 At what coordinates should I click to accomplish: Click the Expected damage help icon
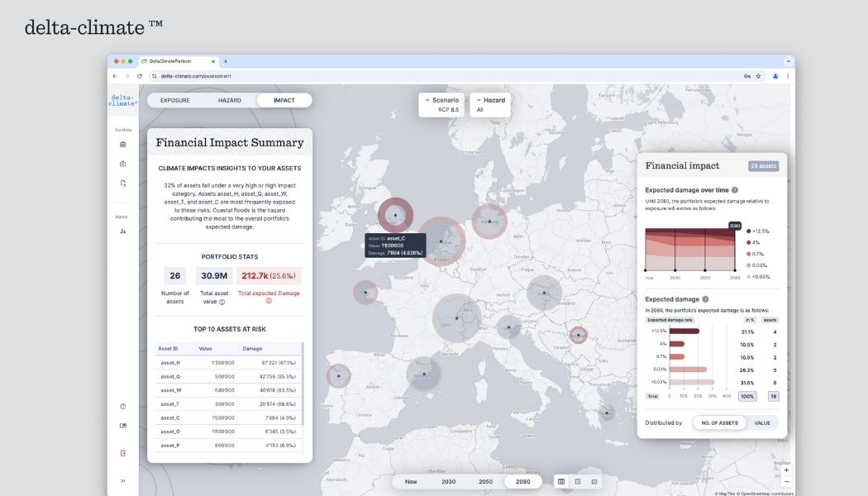[705, 299]
